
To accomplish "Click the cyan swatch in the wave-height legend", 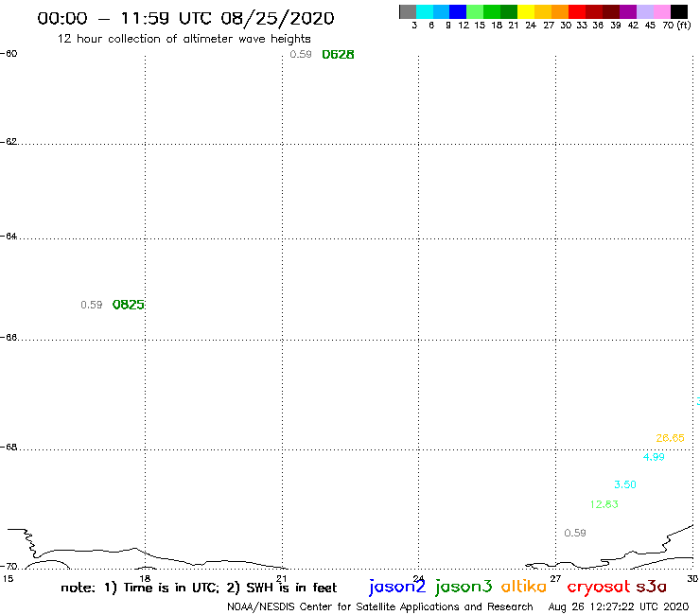I will click(x=425, y=11).
